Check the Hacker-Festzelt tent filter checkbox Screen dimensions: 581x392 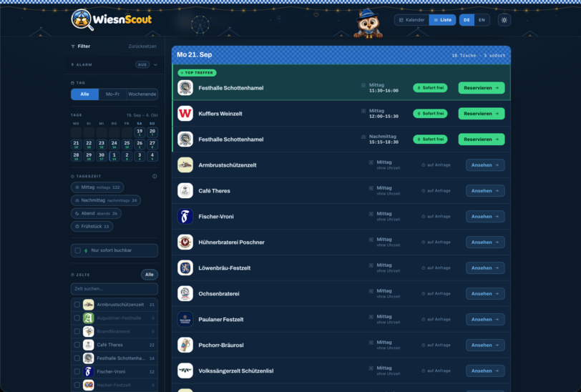[77, 385]
